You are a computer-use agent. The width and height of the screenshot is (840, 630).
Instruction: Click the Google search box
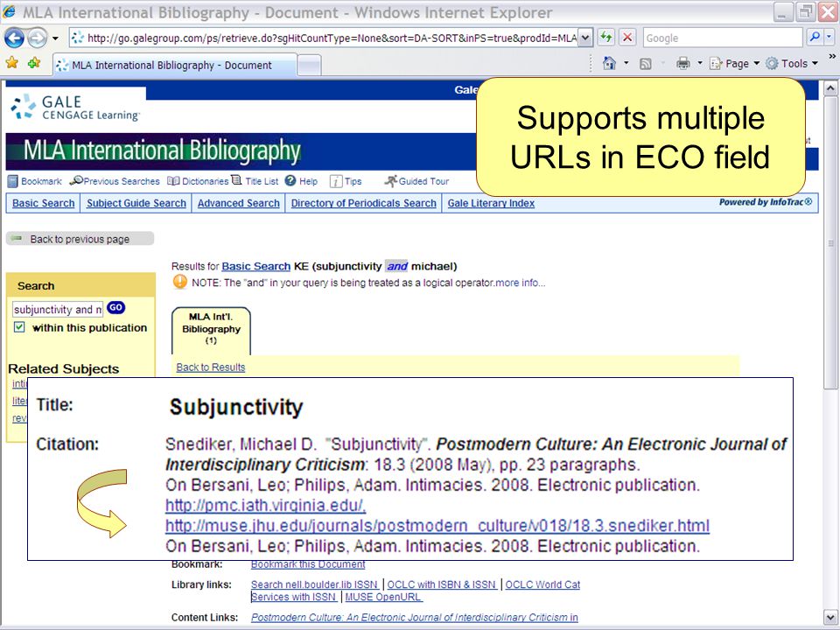[x=723, y=38]
